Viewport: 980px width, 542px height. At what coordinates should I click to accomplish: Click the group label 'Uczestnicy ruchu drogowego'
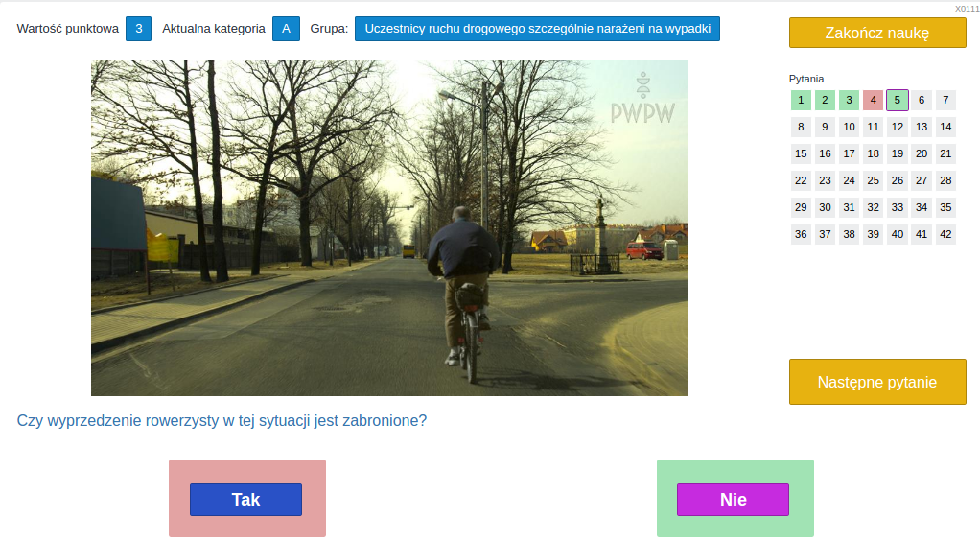tap(538, 29)
